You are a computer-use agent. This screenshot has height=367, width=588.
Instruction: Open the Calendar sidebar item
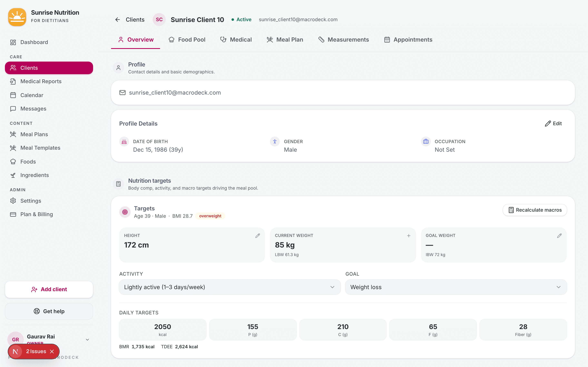click(x=32, y=95)
